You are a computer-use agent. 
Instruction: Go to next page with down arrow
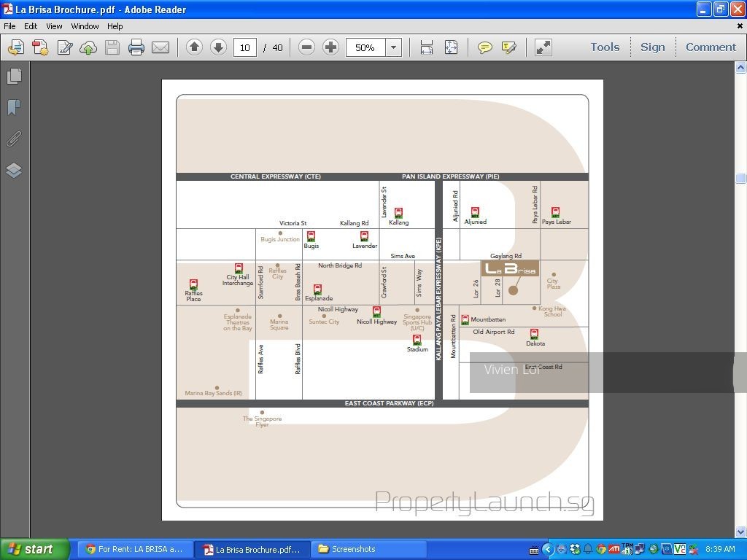pyautogui.click(x=218, y=47)
